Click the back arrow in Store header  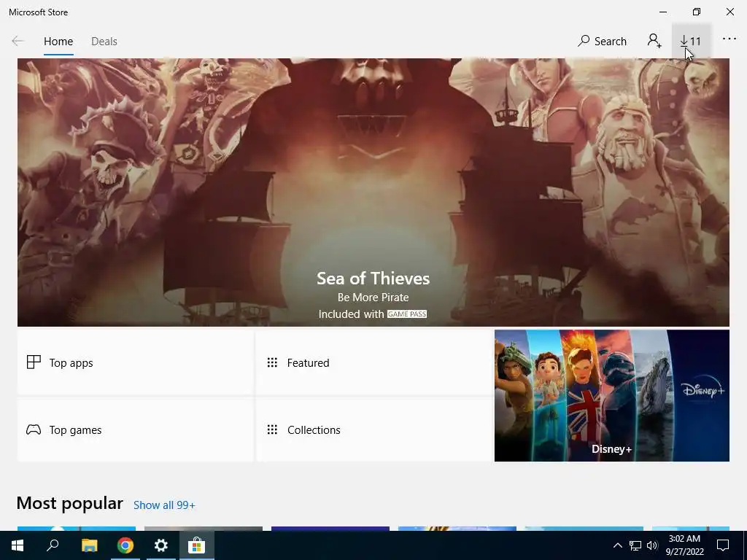coord(18,42)
